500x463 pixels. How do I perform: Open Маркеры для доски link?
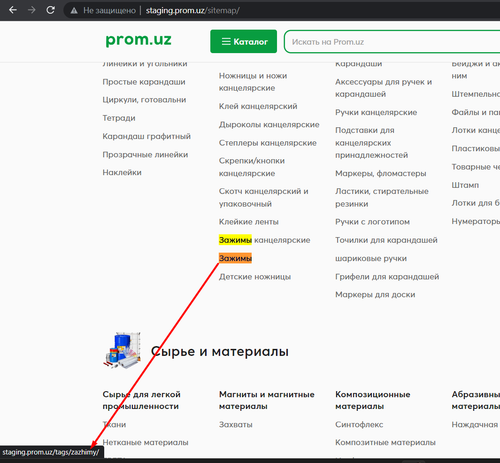point(375,295)
